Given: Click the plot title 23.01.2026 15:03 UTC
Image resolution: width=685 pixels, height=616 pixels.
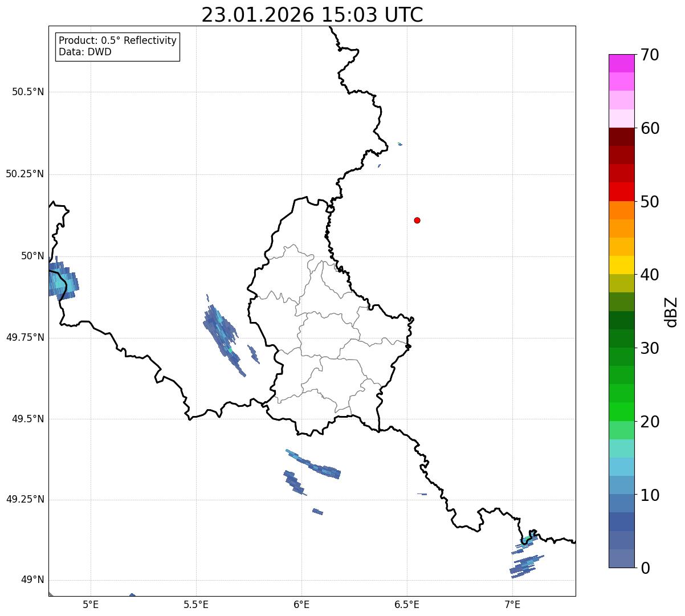Looking at the screenshot, I should pyautogui.click(x=312, y=15).
